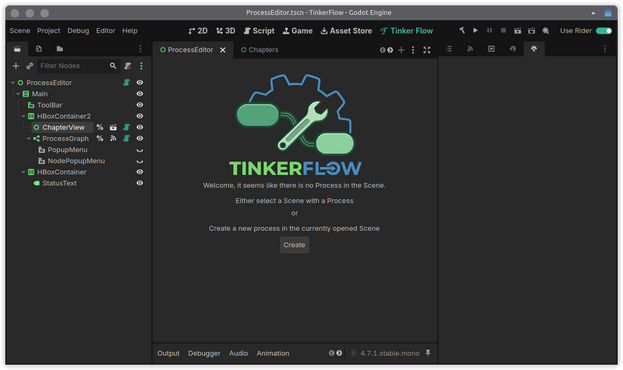Open the Editor menu
The width and height of the screenshot is (623, 370).
[105, 31]
